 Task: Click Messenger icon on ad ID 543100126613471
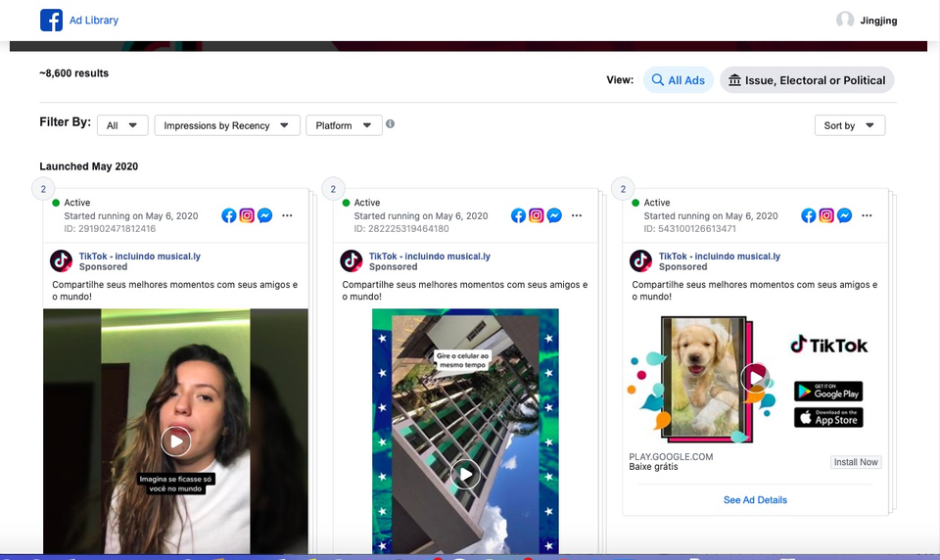[845, 215]
